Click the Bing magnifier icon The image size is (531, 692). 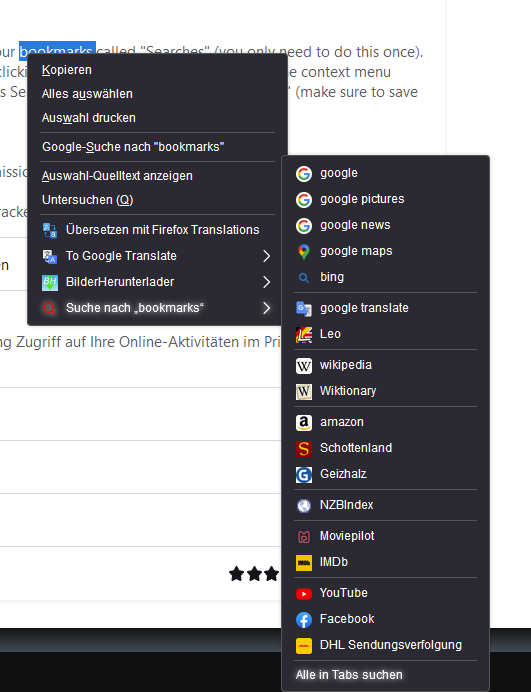pos(304,278)
